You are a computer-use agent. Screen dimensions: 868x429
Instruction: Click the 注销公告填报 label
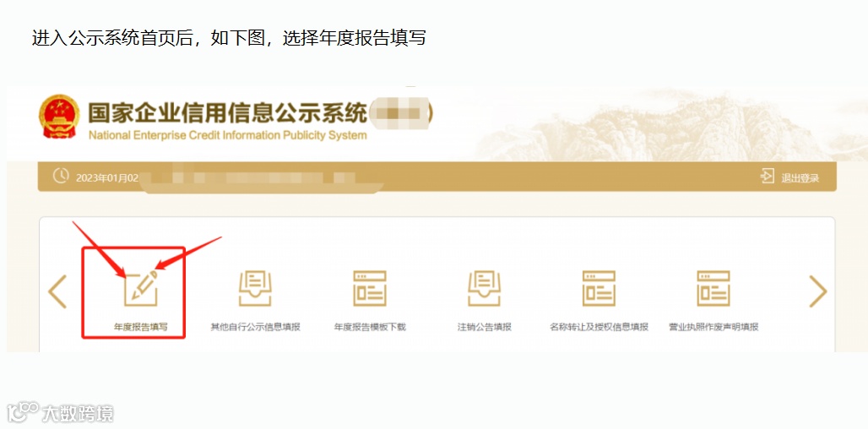tap(485, 327)
